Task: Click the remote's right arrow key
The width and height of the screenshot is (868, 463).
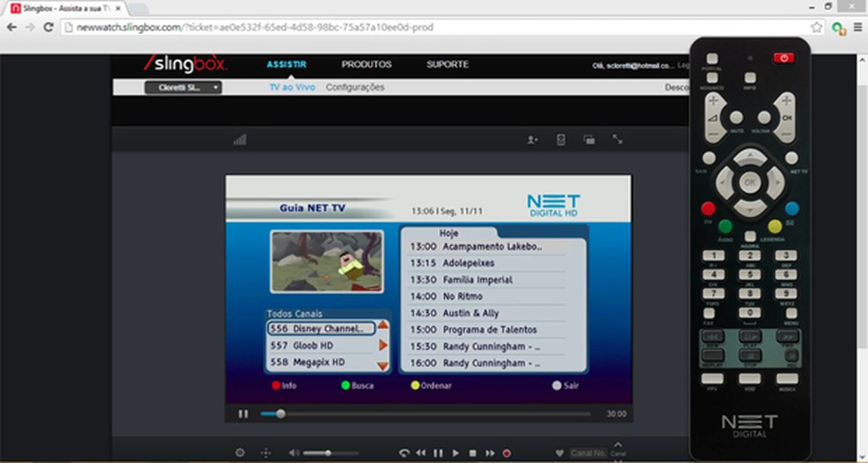Action: pyautogui.click(x=775, y=183)
